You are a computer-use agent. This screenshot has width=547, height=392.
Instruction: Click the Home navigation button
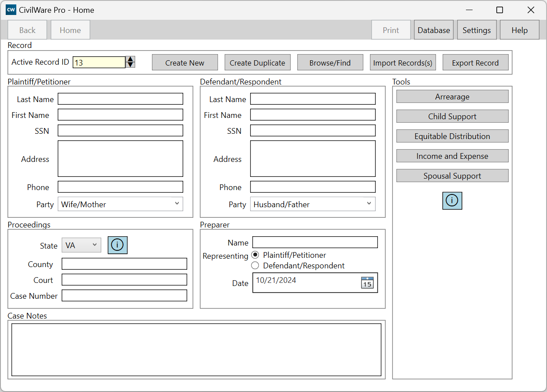70,30
